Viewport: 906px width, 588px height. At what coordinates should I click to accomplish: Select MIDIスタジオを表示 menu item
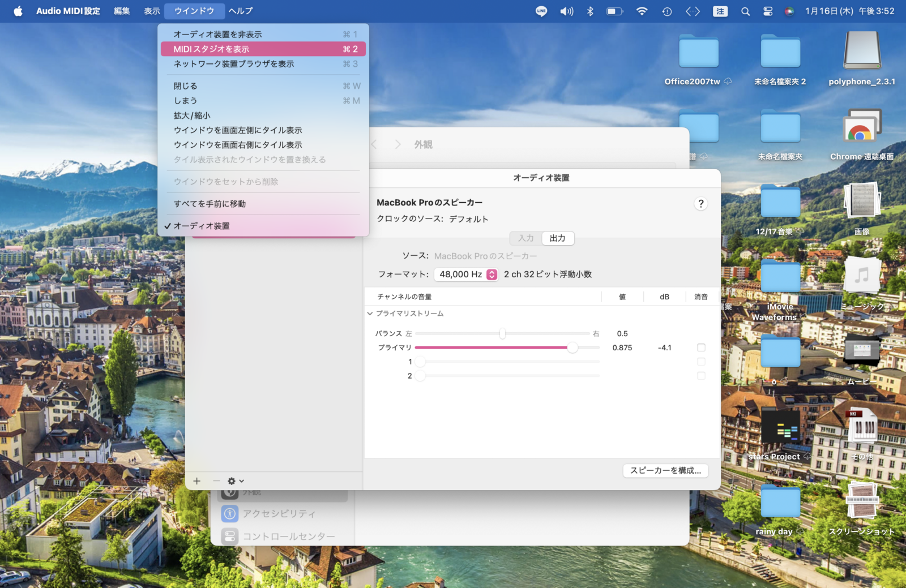coord(263,49)
